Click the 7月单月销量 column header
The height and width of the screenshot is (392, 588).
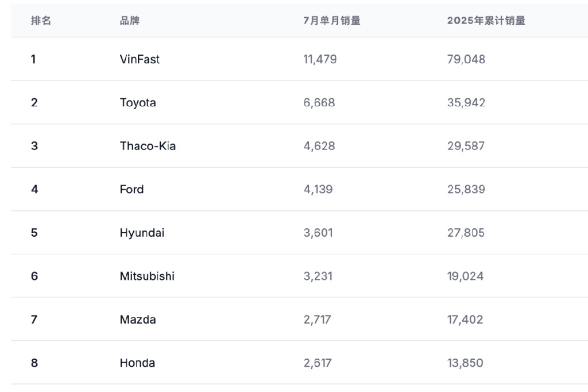pyautogui.click(x=332, y=21)
